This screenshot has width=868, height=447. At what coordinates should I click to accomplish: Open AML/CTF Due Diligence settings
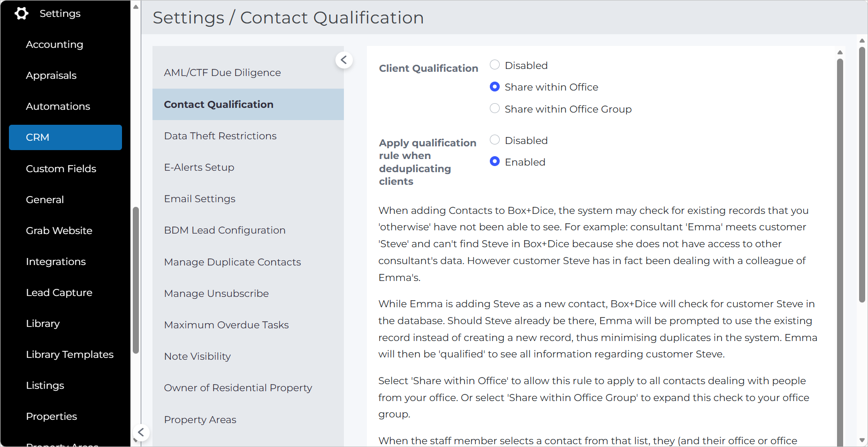pyautogui.click(x=222, y=73)
